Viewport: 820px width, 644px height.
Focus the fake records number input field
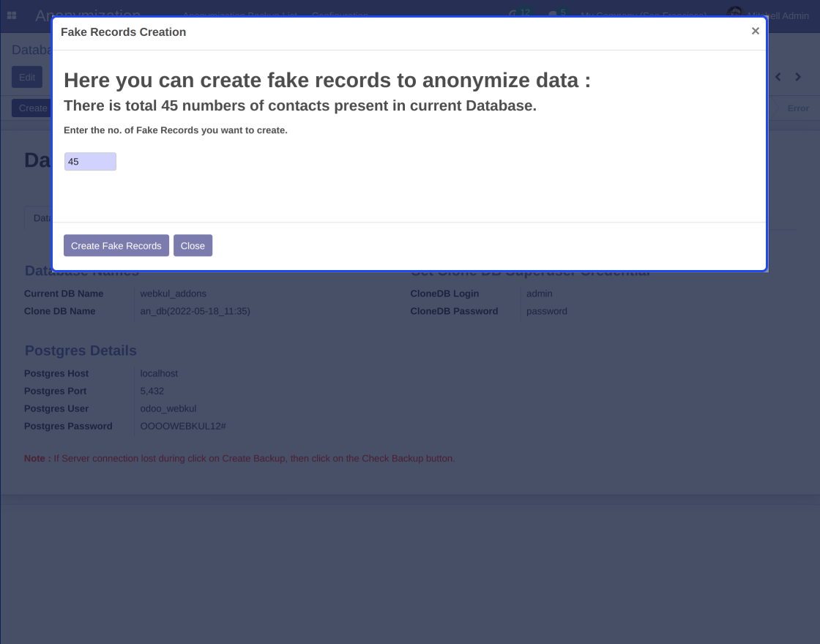tap(91, 162)
